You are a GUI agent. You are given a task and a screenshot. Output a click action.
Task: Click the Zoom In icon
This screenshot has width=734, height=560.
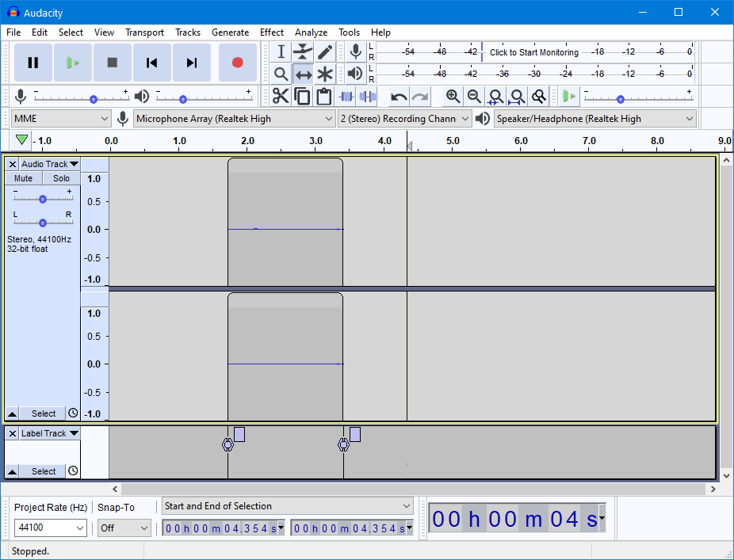click(x=453, y=96)
